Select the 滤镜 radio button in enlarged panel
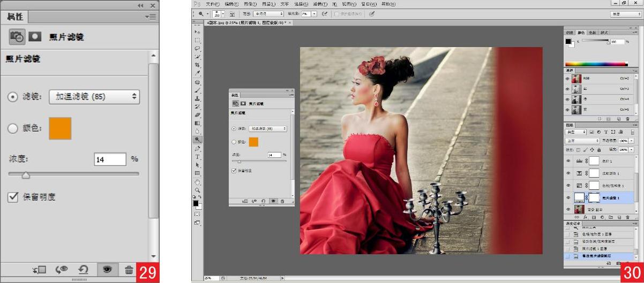This screenshot has width=644, height=283. (12, 97)
